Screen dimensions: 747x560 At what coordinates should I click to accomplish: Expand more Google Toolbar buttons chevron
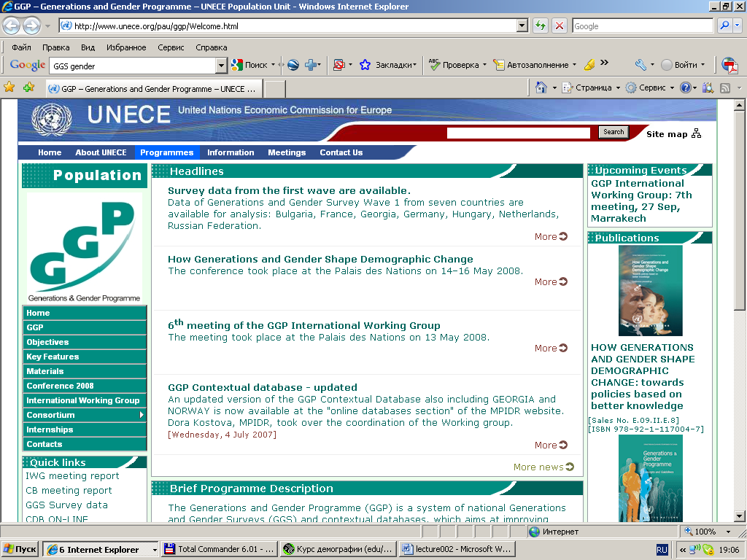coord(604,63)
